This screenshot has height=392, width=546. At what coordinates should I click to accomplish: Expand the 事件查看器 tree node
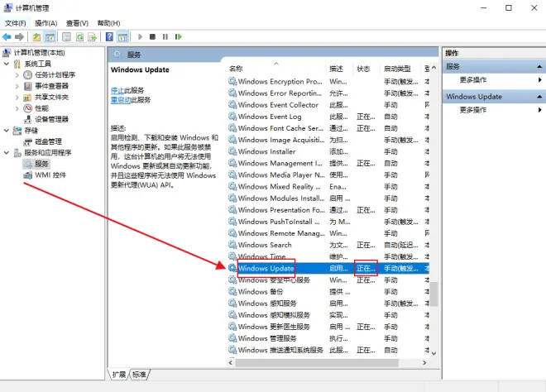pos(17,86)
